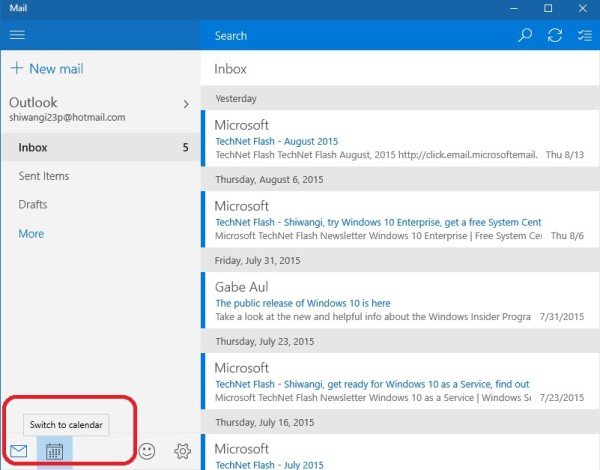
Task: Click the Thursday, July 16, 2015 header
Action: (x=400, y=422)
